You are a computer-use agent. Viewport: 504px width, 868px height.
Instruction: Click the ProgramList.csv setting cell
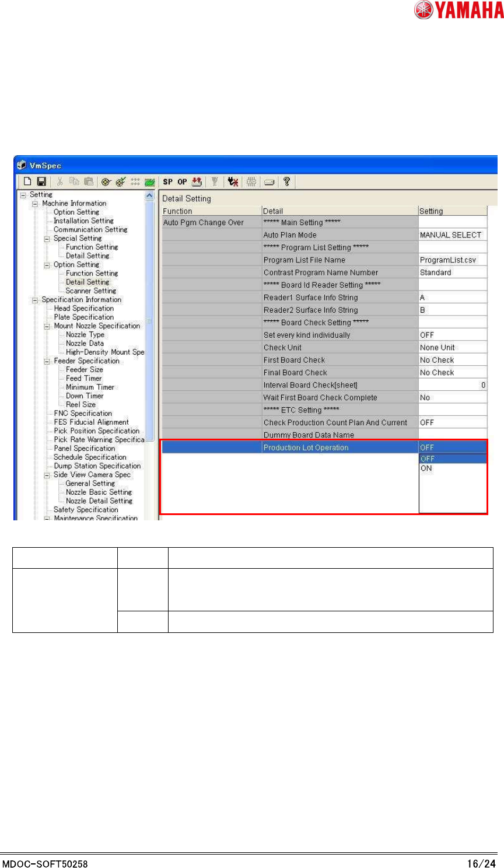[x=453, y=260]
